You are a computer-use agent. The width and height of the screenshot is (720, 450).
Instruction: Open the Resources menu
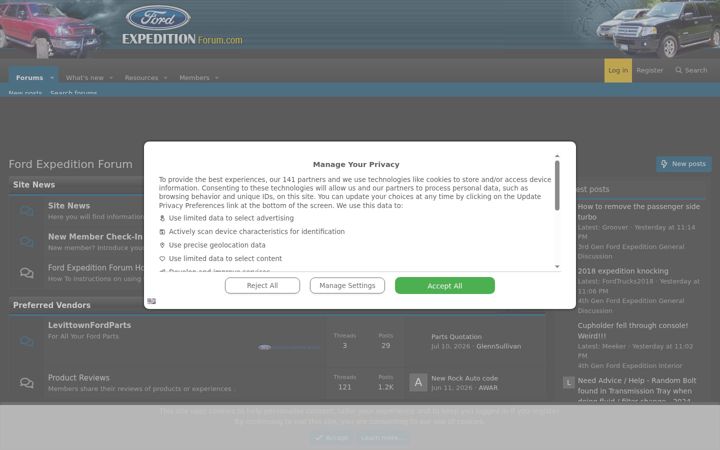(141, 78)
